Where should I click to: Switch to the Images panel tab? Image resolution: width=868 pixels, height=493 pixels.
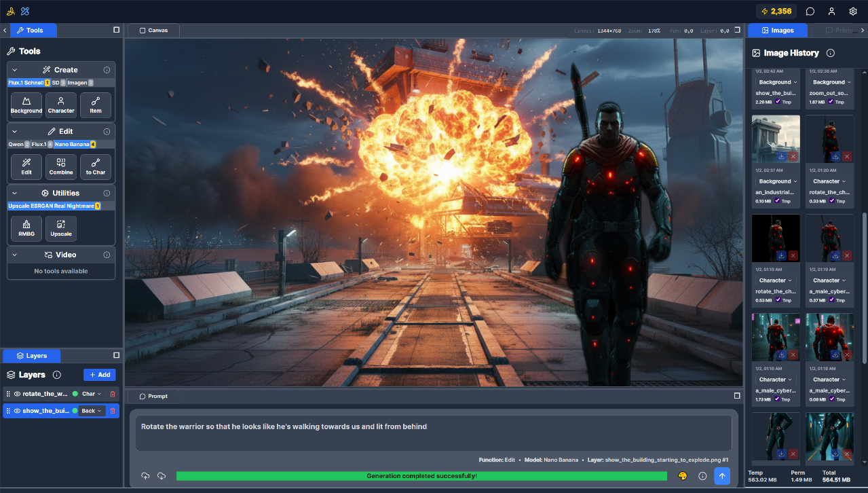pos(777,30)
